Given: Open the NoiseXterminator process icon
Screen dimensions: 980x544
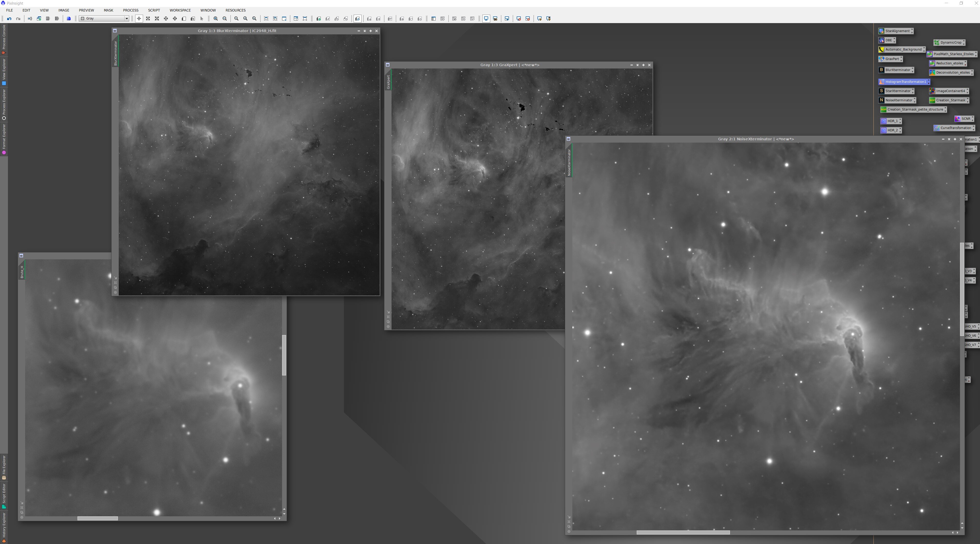Looking at the screenshot, I should pos(898,100).
